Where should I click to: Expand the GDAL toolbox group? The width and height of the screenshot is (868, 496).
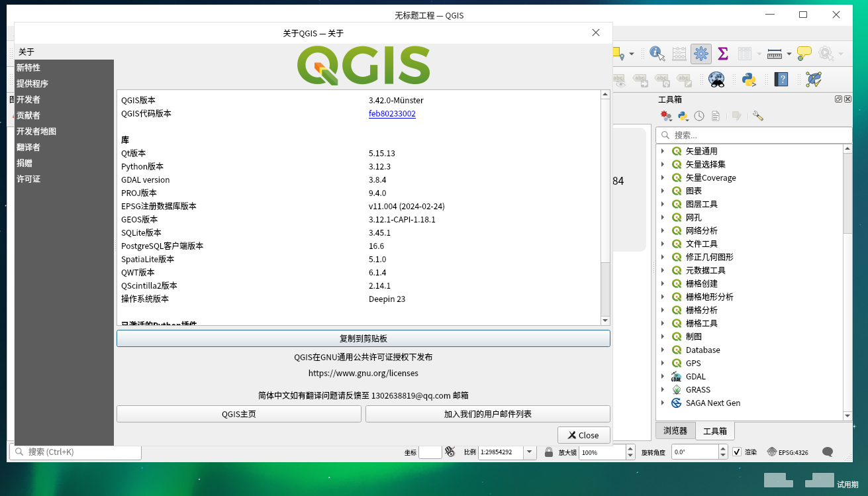point(663,376)
